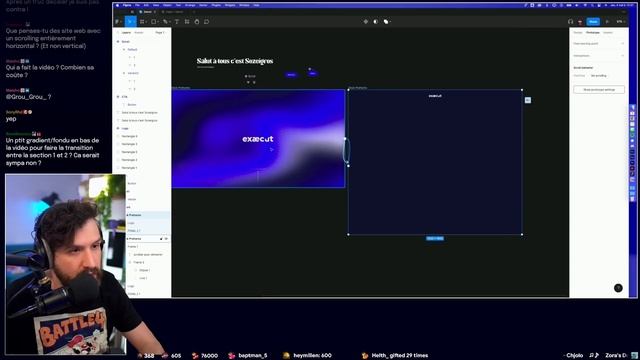Click the headphones audio icon
Image resolution: width=640 pixels, height=360 pixels.
point(571,22)
